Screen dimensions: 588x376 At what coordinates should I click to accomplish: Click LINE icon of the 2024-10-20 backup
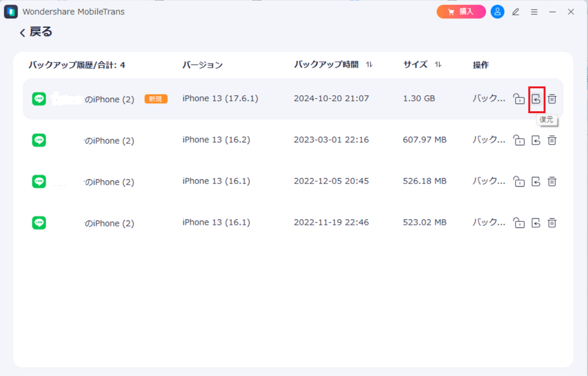click(x=39, y=99)
